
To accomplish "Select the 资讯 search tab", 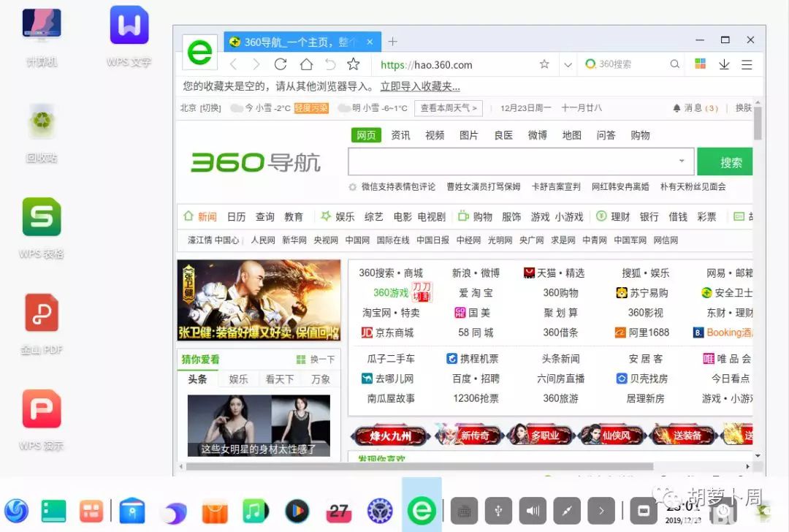I will tap(400, 135).
